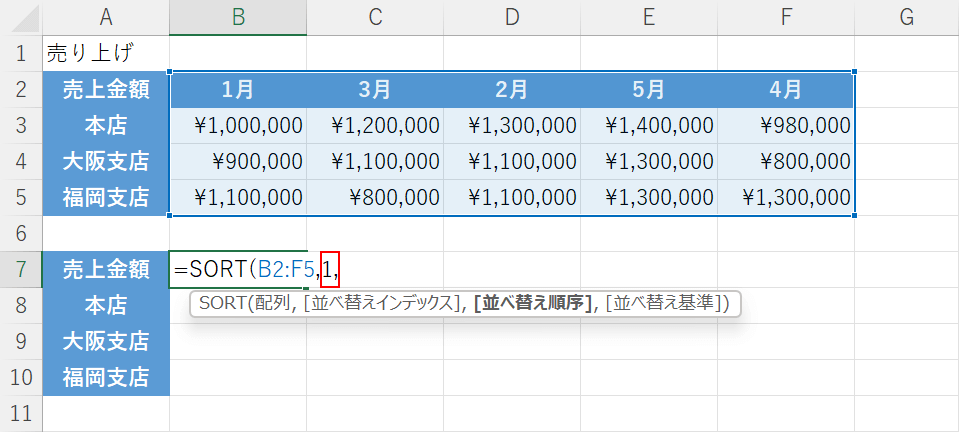Select column C header
The height and width of the screenshot is (432, 959).
tap(375, 18)
